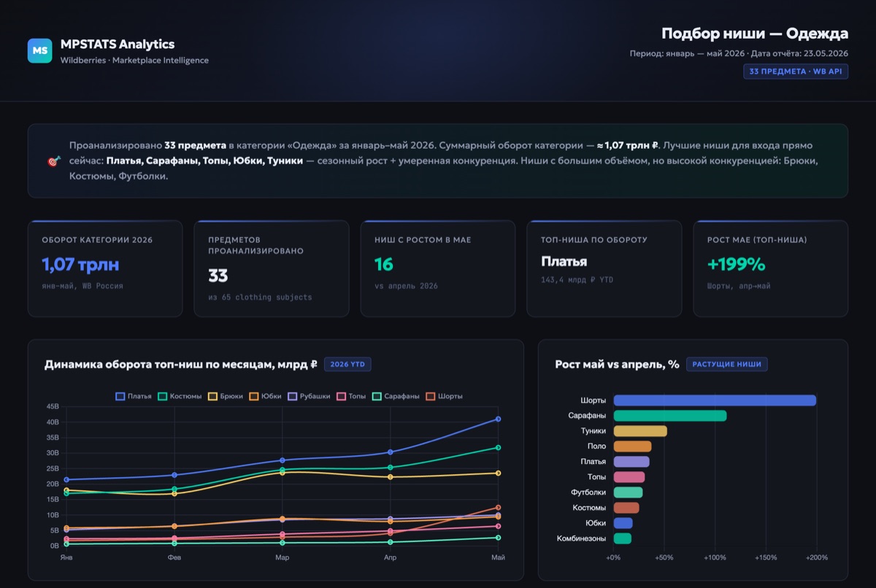Click 'Платья' value in ТОП-НИША card
The image size is (876, 588).
coord(564,261)
